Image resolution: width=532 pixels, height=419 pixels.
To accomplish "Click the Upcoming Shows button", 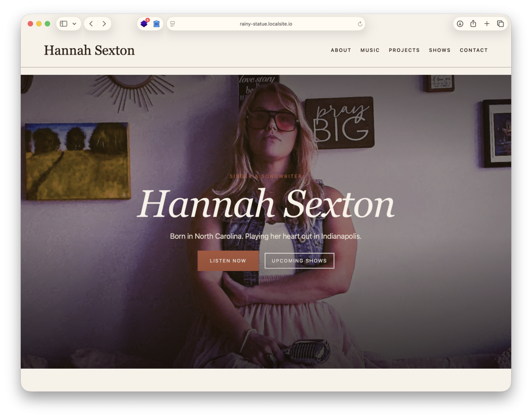I will click(x=299, y=261).
